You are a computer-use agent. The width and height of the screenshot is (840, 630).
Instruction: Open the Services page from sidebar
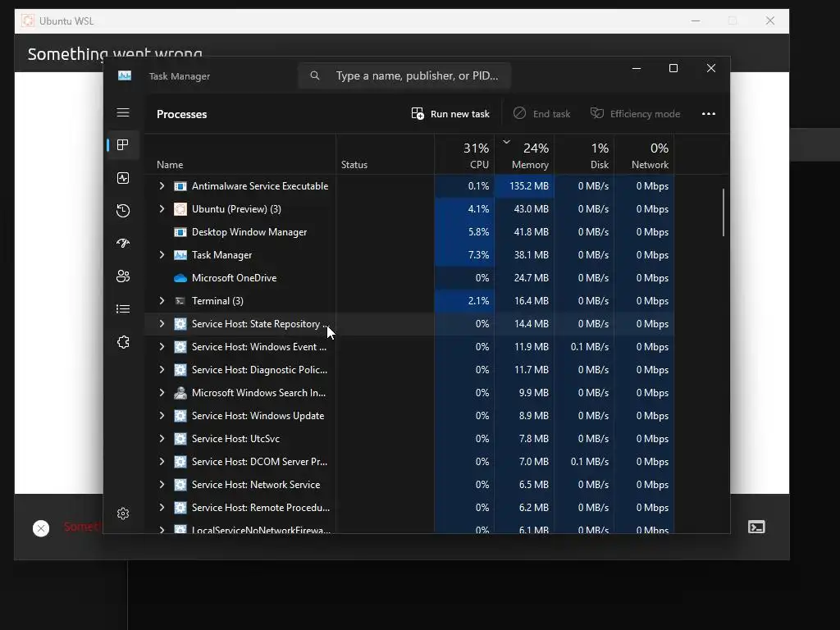(x=123, y=342)
